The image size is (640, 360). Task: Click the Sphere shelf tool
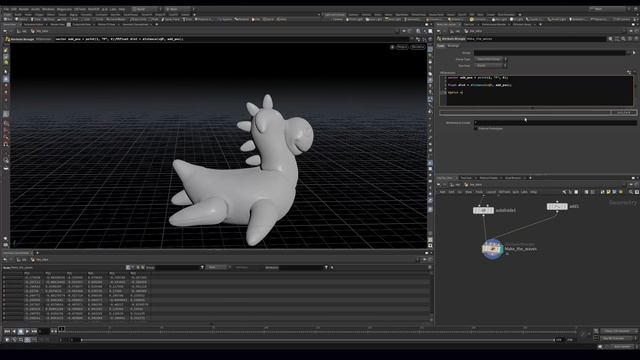click(22, 19)
